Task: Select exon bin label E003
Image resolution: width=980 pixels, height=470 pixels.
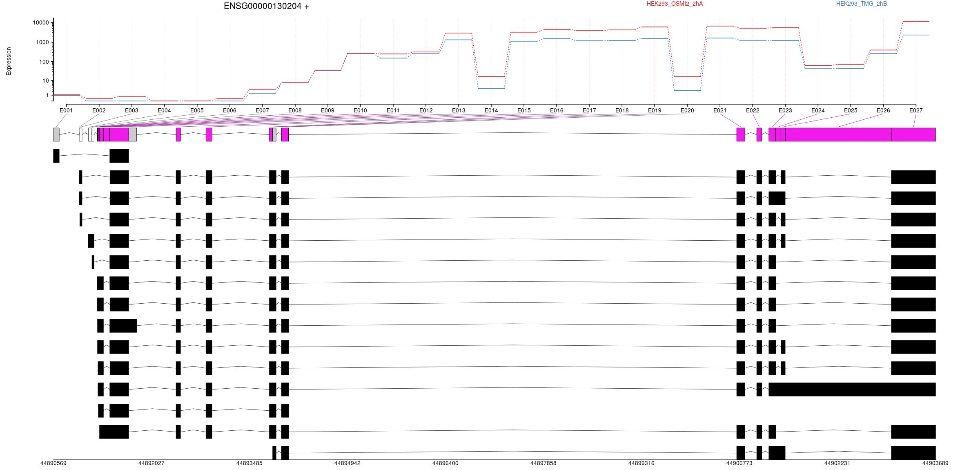Action: [131, 110]
